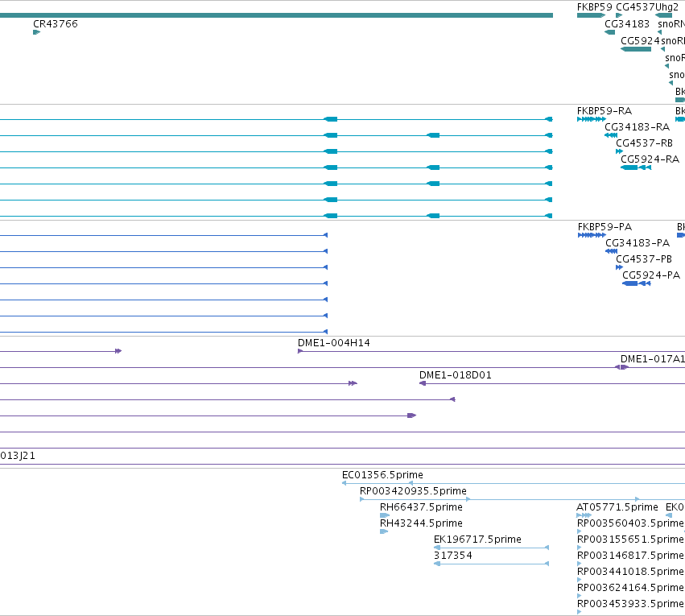Select the FKBP59 gene bar glyph
Viewport: 685px width, 616px height.
click(x=591, y=15)
